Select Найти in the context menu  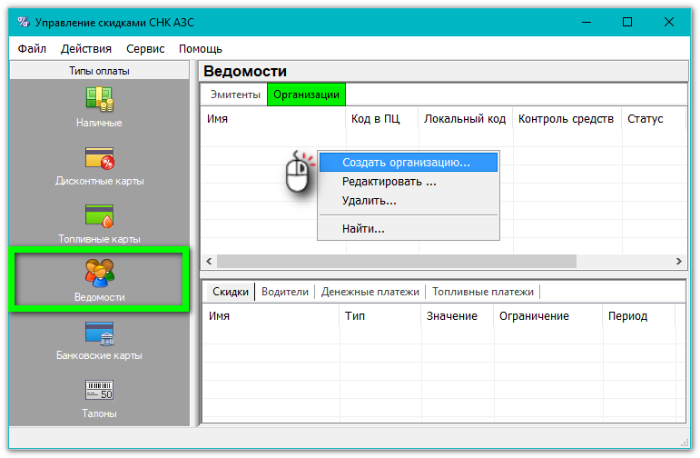363,229
